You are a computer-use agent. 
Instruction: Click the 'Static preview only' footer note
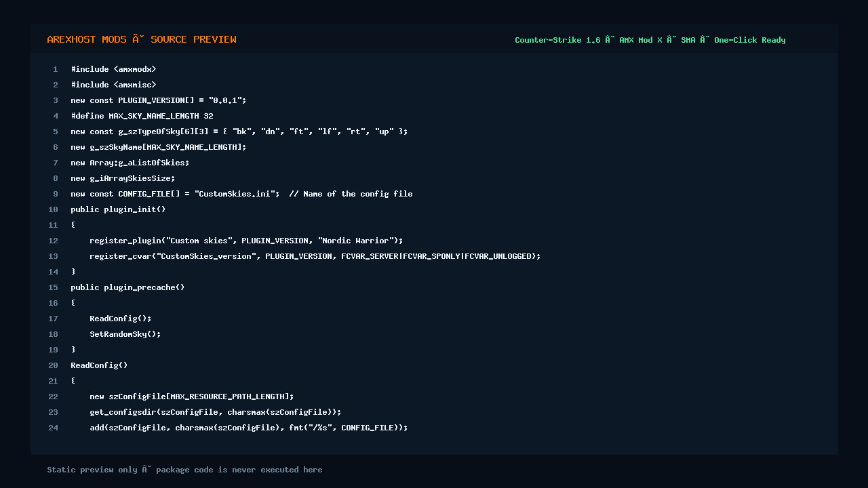coord(184,470)
